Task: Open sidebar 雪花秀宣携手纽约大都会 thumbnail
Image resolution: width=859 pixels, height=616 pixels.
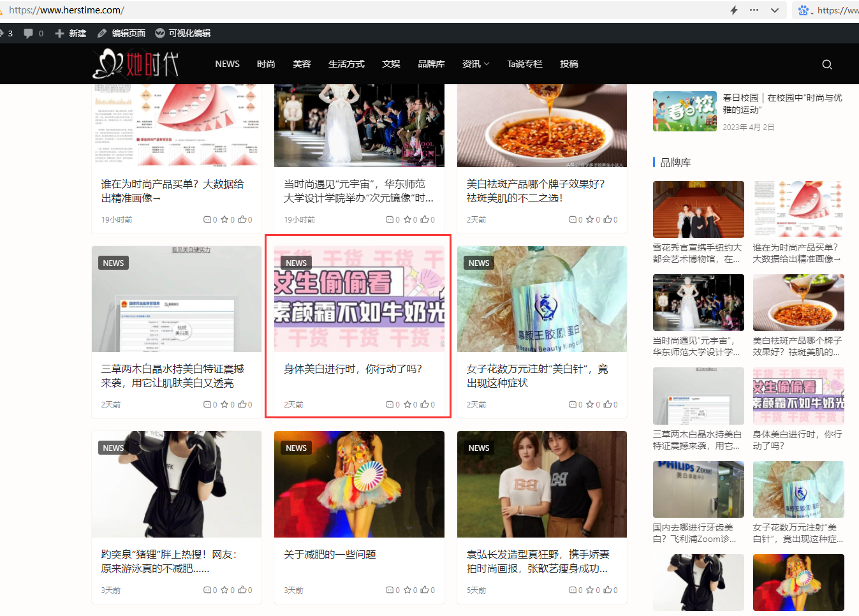Action: (x=698, y=209)
